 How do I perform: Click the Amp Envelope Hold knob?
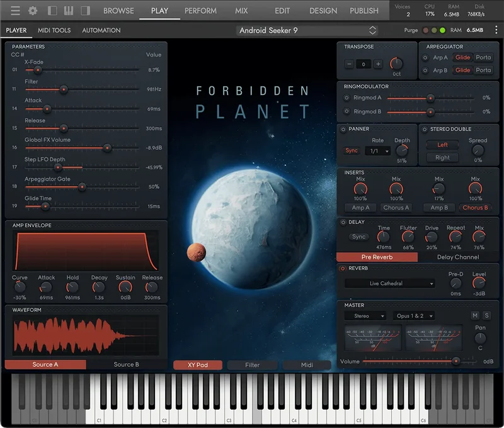(72, 287)
